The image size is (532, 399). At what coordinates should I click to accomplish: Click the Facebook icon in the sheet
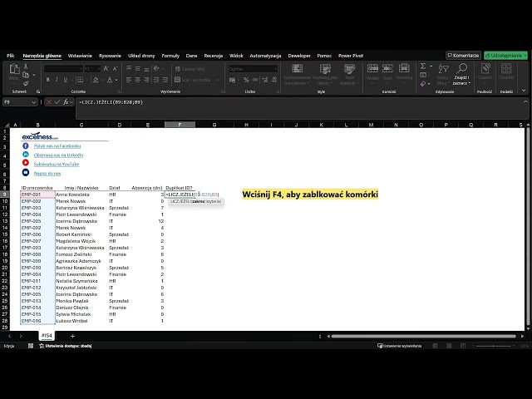[26, 145]
